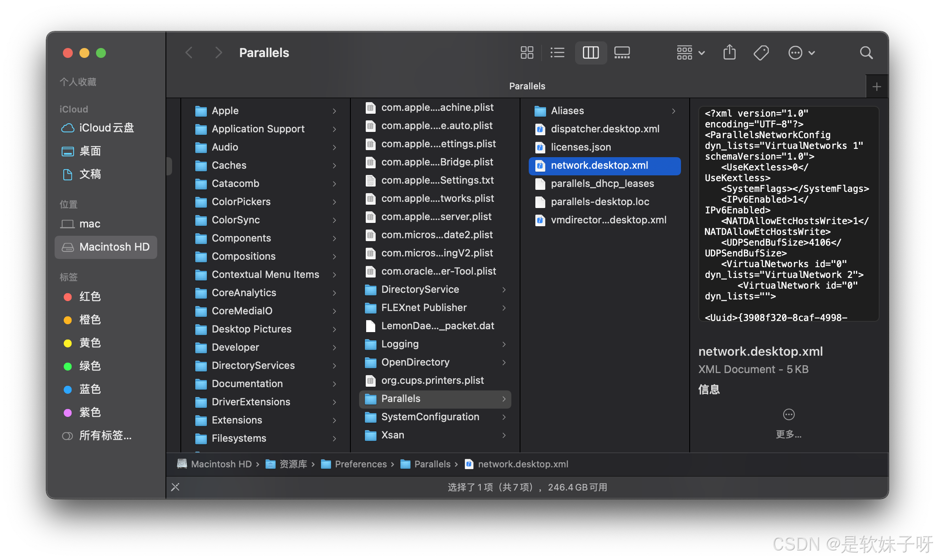Viewport: 935px width, 560px height.
Task: Click the XML preview thumbnail
Action: 789,213
